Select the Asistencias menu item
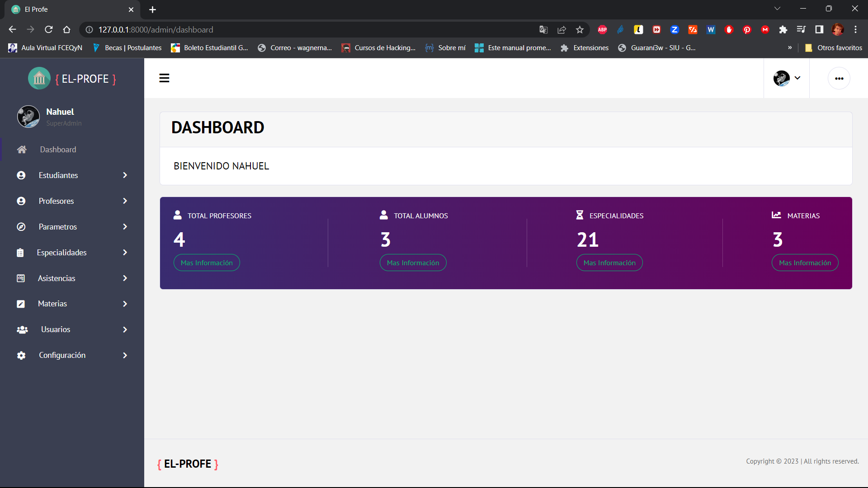This screenshot has width=868, height=488. tap(57, 278)
